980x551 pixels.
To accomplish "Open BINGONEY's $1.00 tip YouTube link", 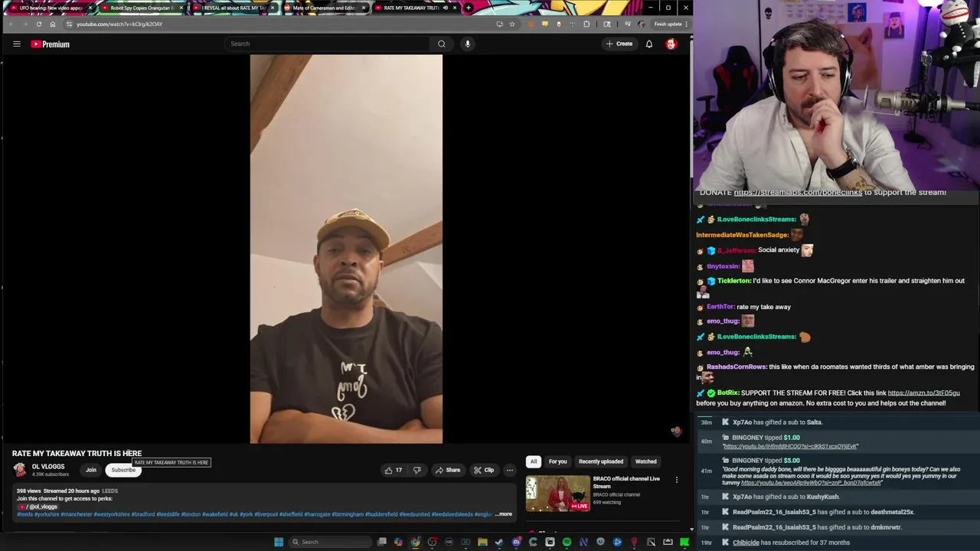I will click(x=790, y=446).
